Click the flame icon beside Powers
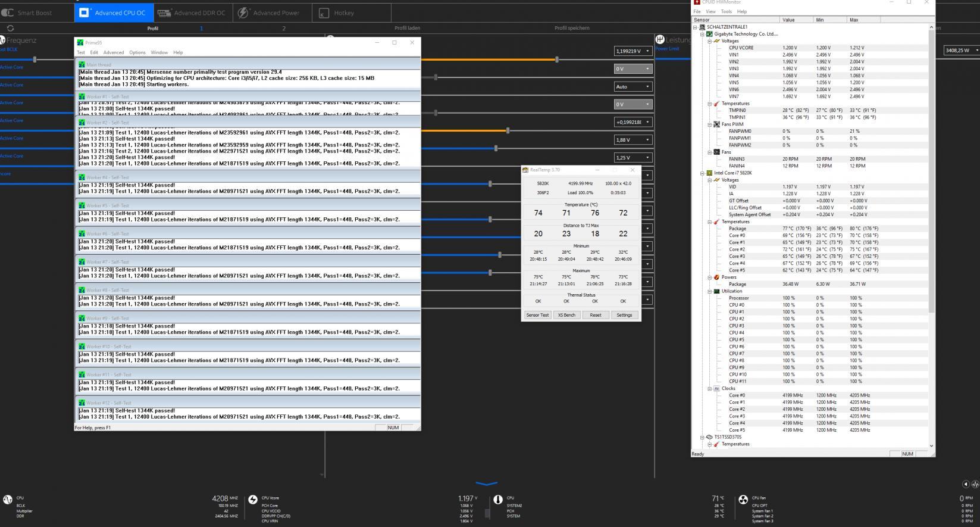 [x=716, y=277]
